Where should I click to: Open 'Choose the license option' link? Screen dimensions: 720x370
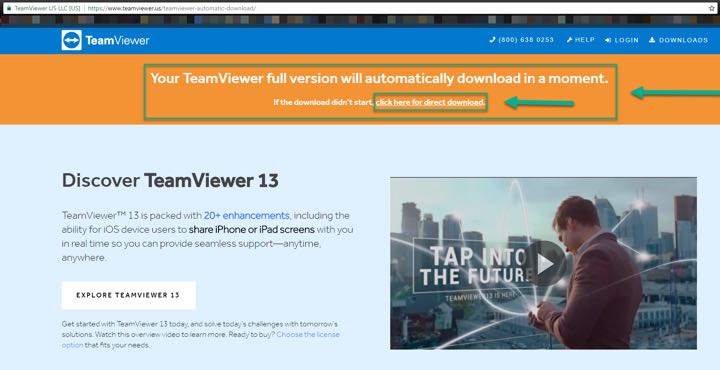point(201,339)
